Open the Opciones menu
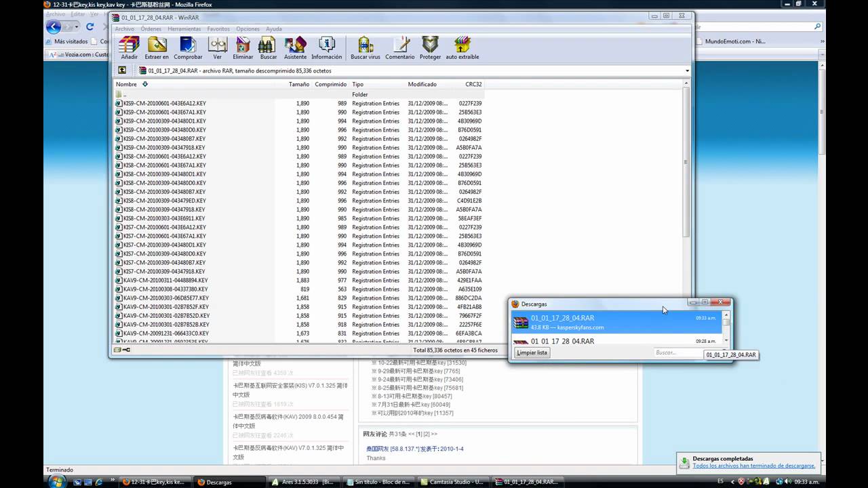 [x=248, y=29]
